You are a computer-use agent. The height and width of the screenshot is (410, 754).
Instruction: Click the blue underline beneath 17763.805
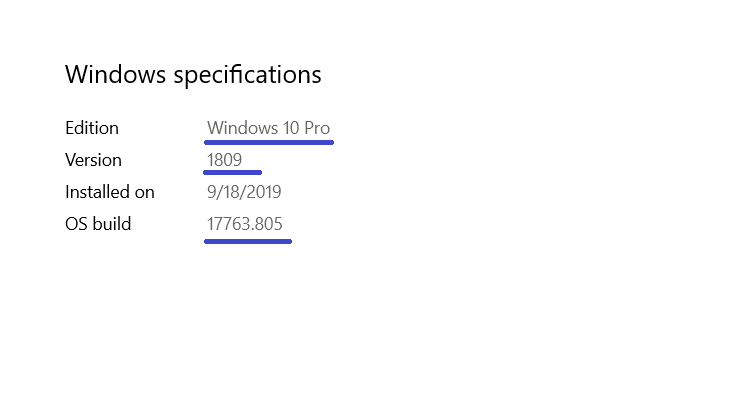click(248, 241)
